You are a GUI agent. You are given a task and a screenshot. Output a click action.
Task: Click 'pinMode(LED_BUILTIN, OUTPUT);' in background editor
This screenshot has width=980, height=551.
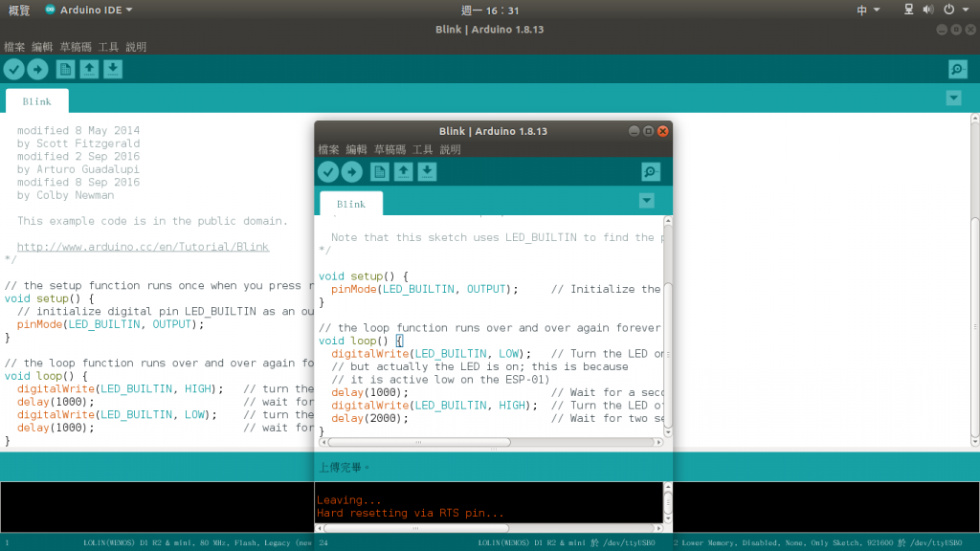[x=111, y=324]
